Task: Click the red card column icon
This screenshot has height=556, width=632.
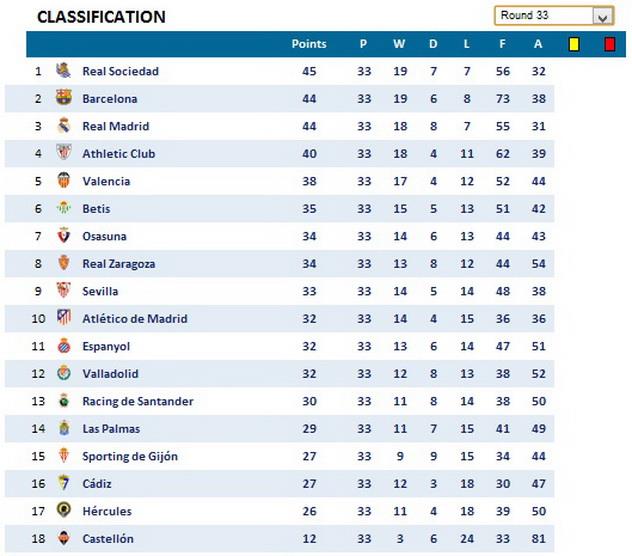Action: 609,44
